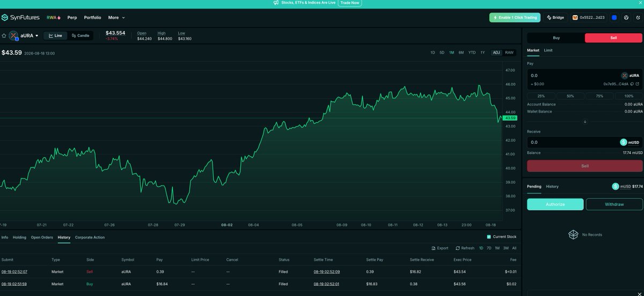The width and height of the screenshot is (644, 296).
Task: Open 0x7e95...C4dA address in external explorer
Action: [x=638, y=84]
